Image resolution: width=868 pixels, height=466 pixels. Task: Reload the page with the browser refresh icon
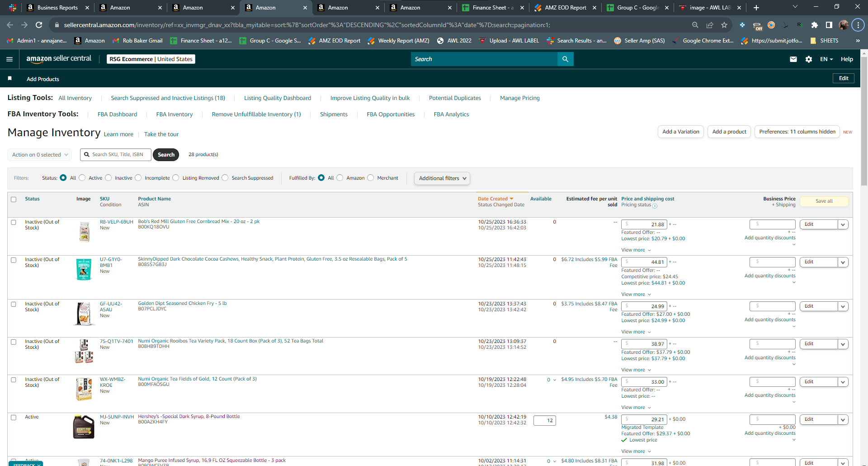click(39, 25)
